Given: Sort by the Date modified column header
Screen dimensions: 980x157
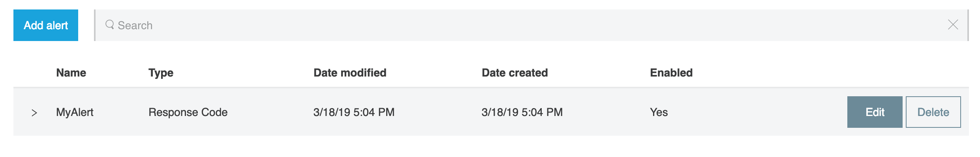Looking at the screenshot, I should 350,73.
